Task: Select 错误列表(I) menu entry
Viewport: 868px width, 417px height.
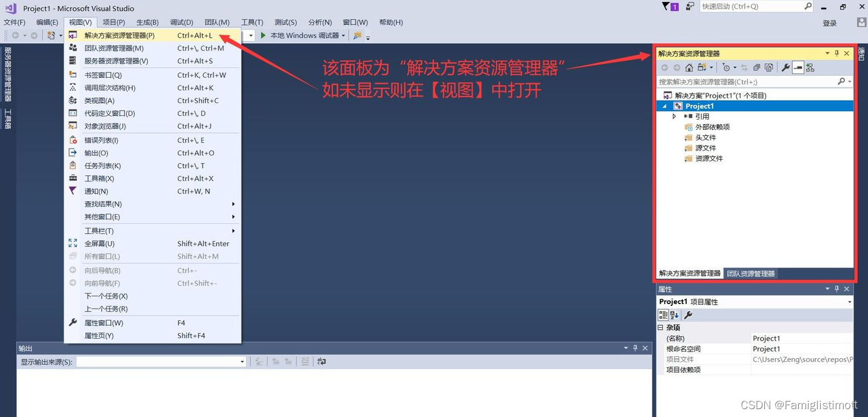Action: (153, 140)
